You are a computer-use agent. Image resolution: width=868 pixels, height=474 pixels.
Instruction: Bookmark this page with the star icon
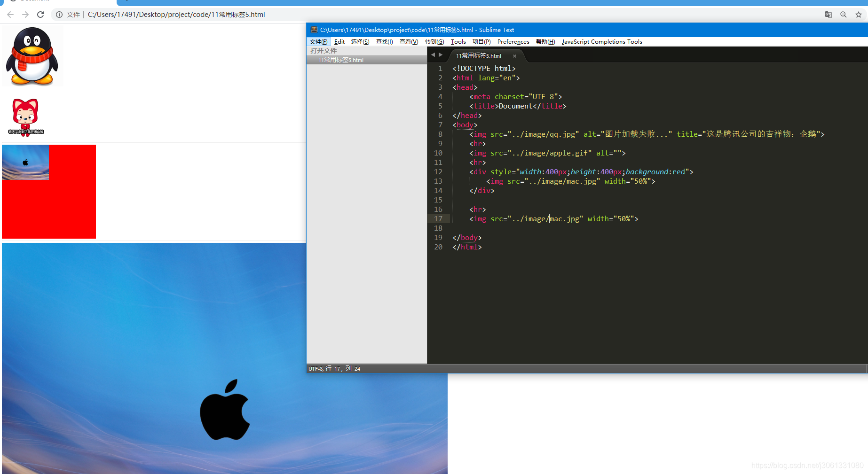pyautogui.click(x=859, y=15)
